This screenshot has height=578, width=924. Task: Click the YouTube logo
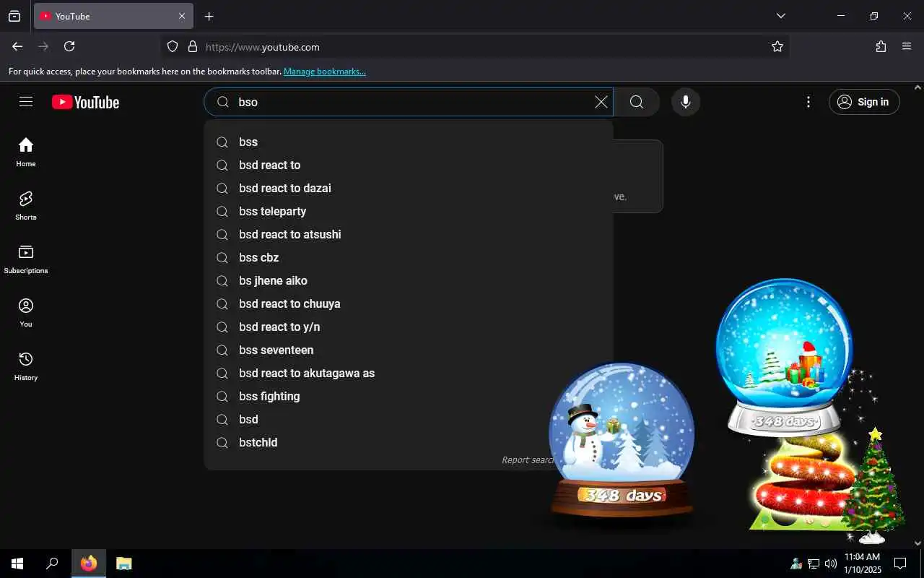86,103
